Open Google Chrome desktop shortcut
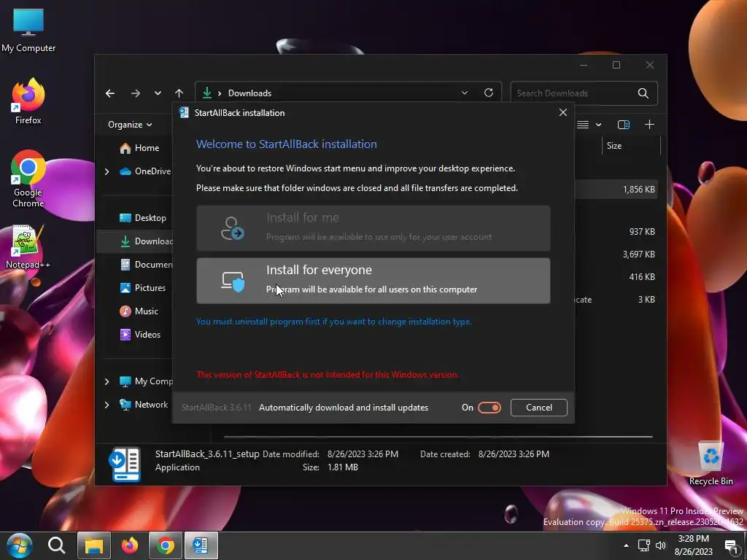The height and width of the screenshot is (560, 747). coord(28,179)
